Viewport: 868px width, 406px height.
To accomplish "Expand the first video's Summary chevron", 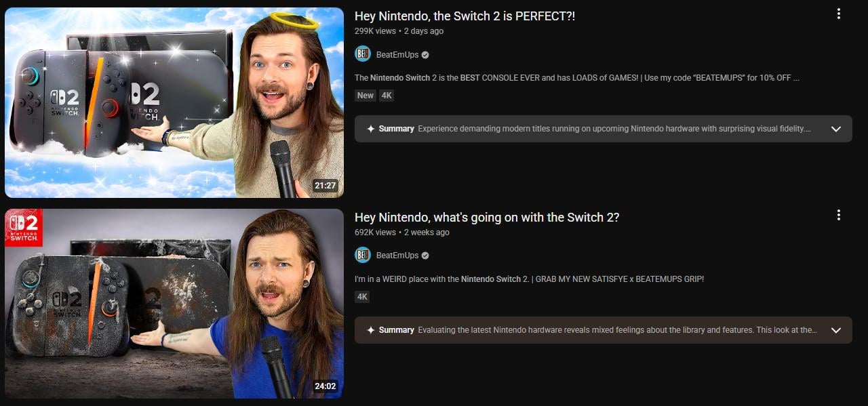I will [x=836, y=129].
